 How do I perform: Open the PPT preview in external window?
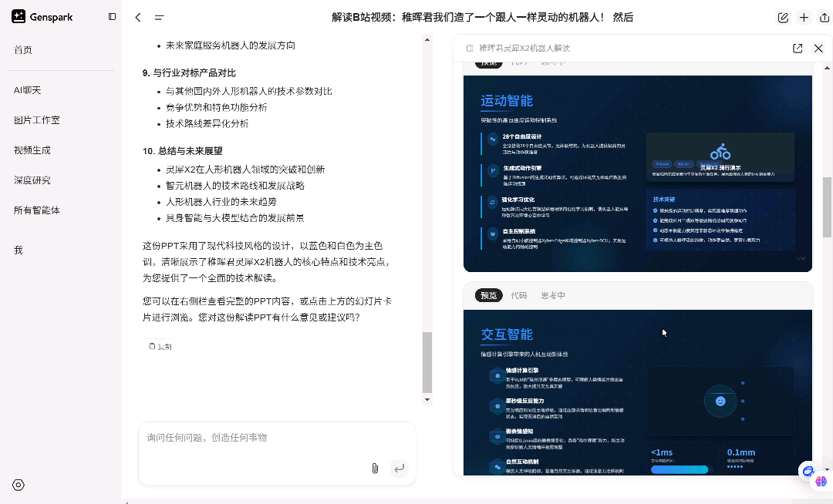(x=797, y=48)
